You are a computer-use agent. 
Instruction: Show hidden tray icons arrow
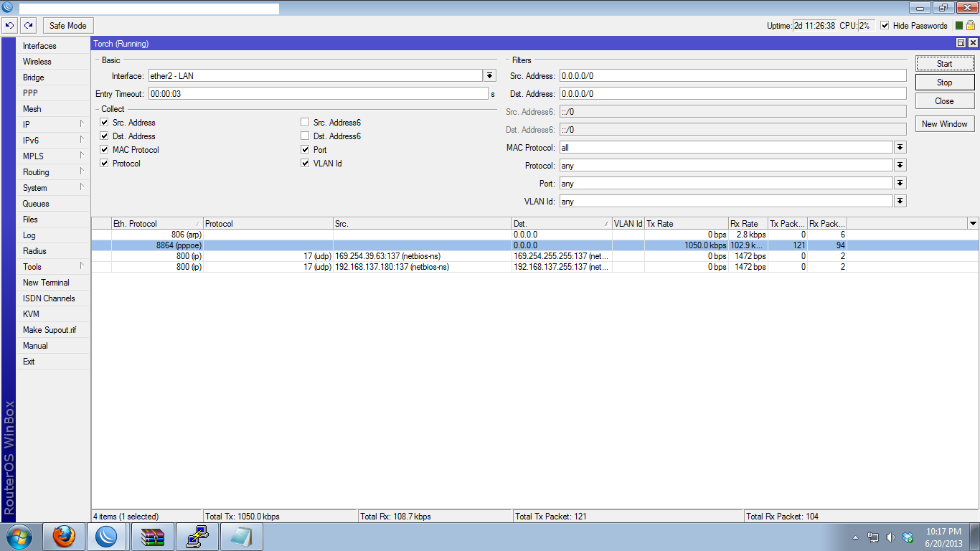tap(855, 537)
